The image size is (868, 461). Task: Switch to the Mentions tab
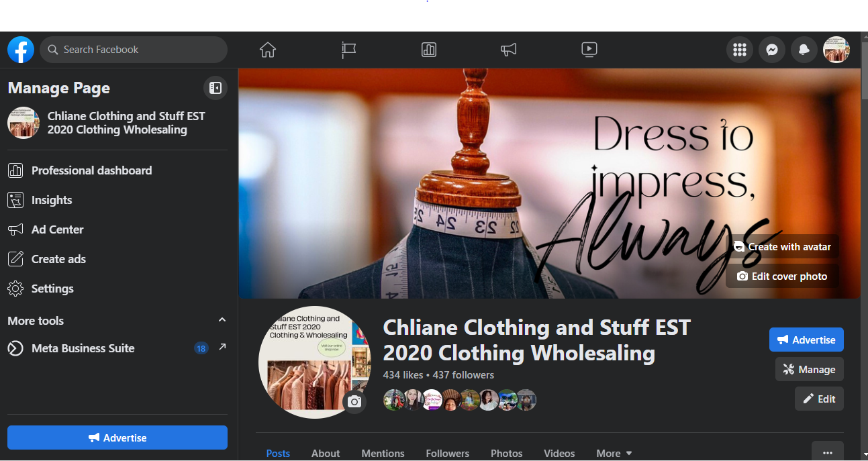pos(383,453)
